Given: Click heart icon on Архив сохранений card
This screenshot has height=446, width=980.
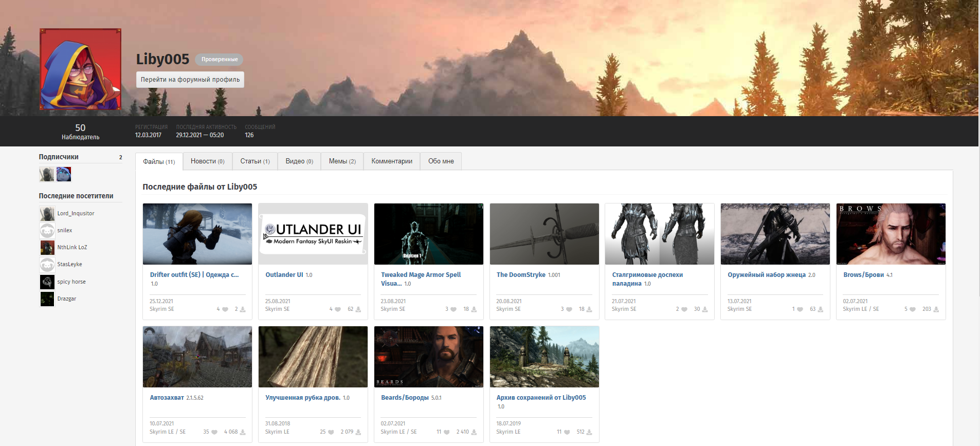Looking at the screenshot, I should pyautogui.click(x=567, y=432).
